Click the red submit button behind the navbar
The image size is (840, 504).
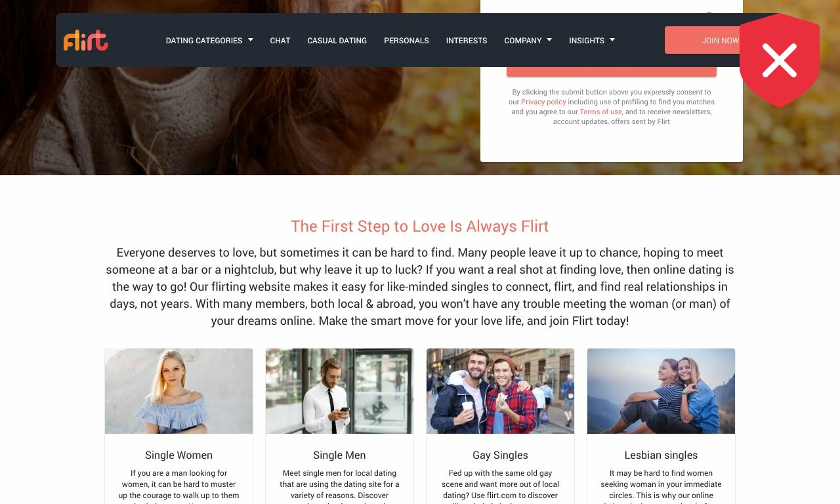[612, 72]
